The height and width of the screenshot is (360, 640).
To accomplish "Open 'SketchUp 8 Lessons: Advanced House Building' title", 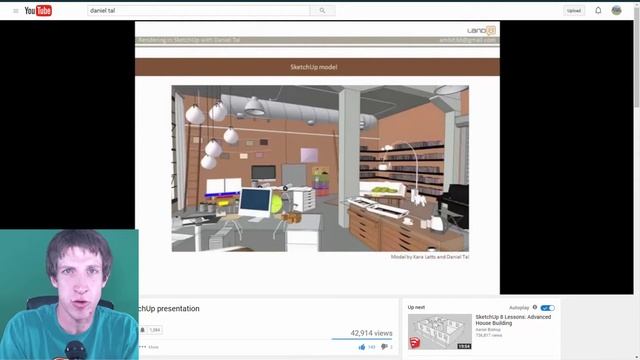I will (513, 320).
